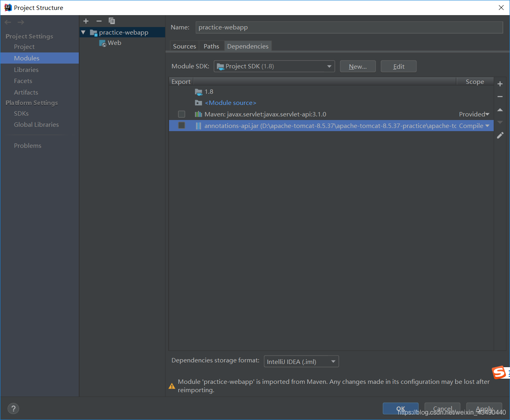Open Facets settings
Viewport: 510px width, 420px height.
click(23, 81)
